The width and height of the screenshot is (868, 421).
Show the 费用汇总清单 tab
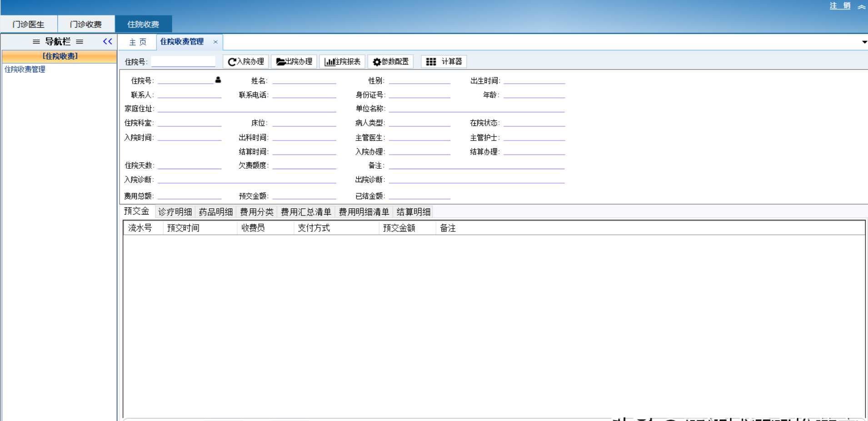(306, 212)
